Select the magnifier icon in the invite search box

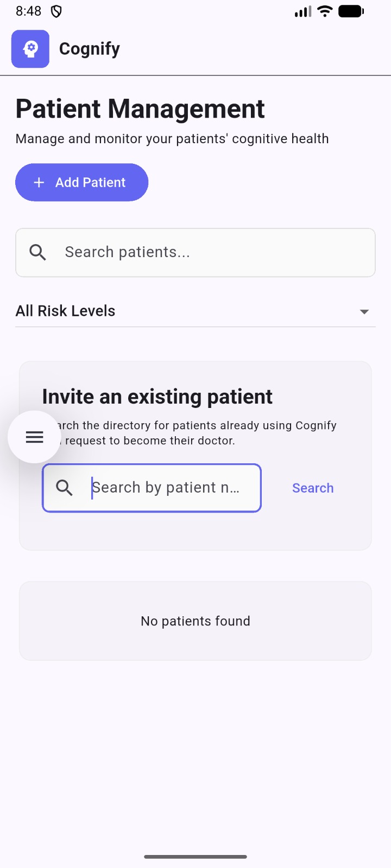tap(65, 488)
